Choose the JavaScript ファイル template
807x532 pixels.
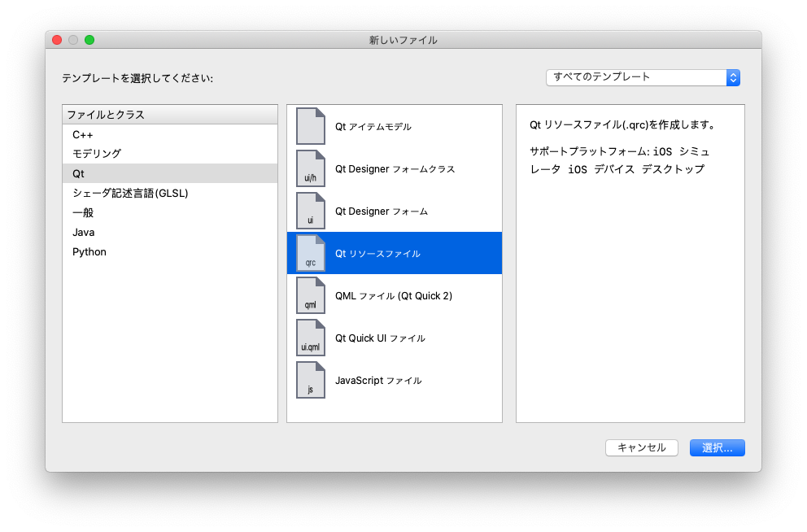click(x=395, y=380)
